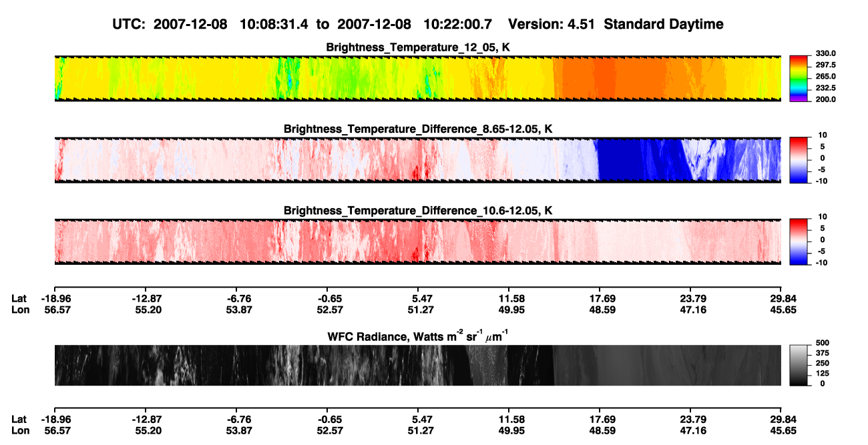This screenshot has width=868, height=445.
Task: Click latitude -6.76 under the 10.6-12.05 panel
Action: click(x=236, y=299)
